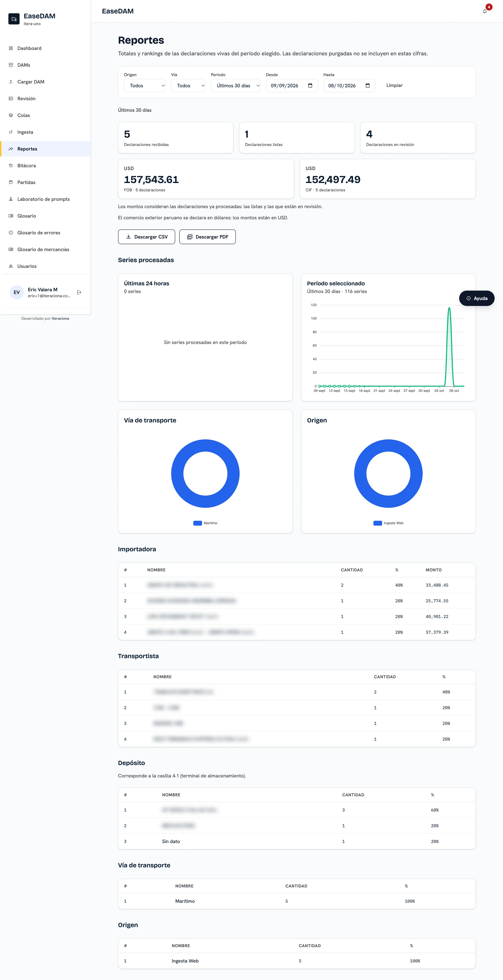Click the Dashboard grid icon
The image size is (503, 980).
pos(11,48)
